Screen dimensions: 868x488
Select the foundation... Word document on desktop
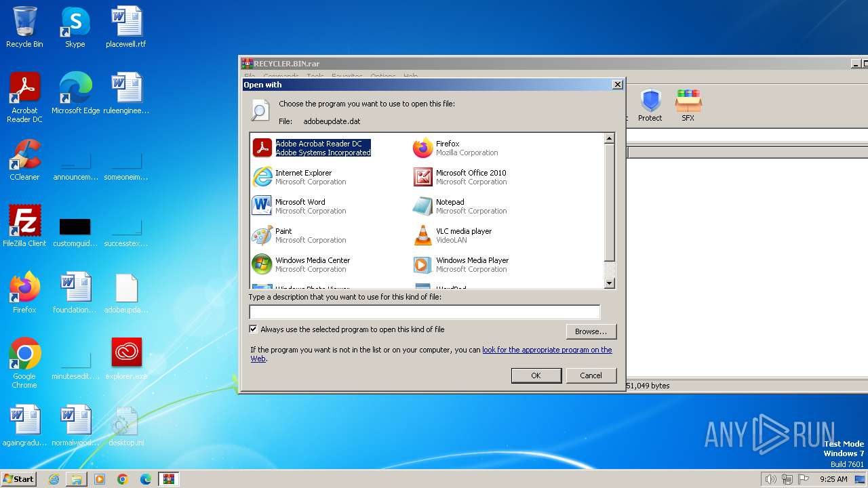pyautogui.click(x=75, y=293)
